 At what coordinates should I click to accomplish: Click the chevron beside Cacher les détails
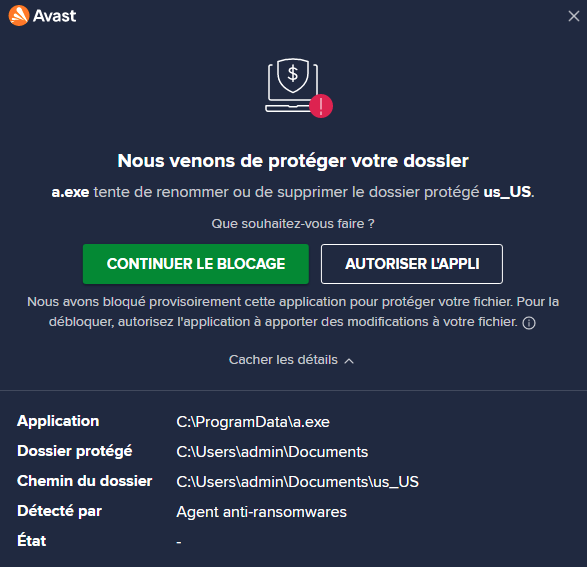[349, 361]
